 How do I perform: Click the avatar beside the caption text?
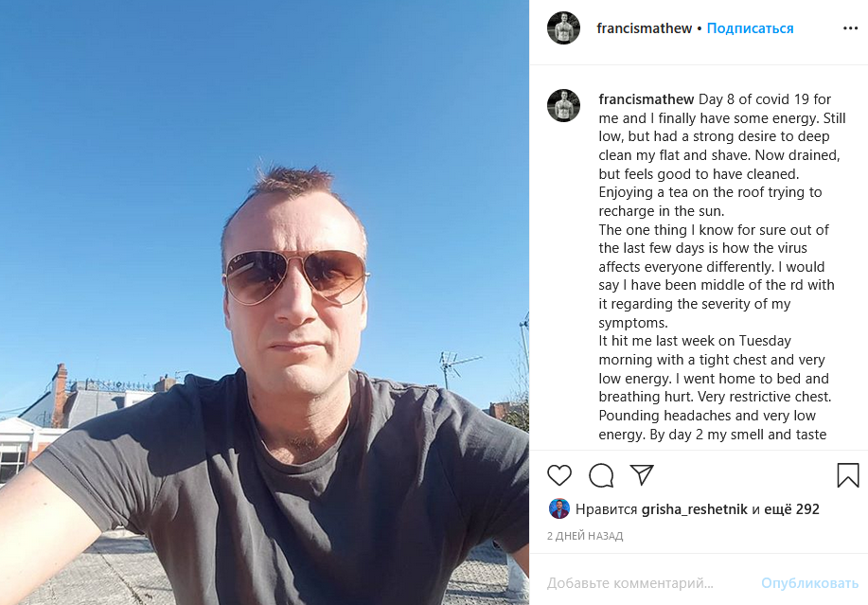(563, 105)
